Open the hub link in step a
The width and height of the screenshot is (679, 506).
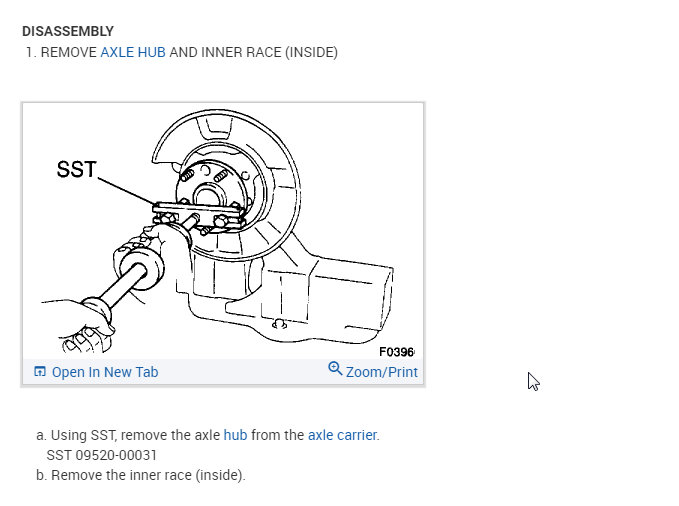(x=235, y=435)
